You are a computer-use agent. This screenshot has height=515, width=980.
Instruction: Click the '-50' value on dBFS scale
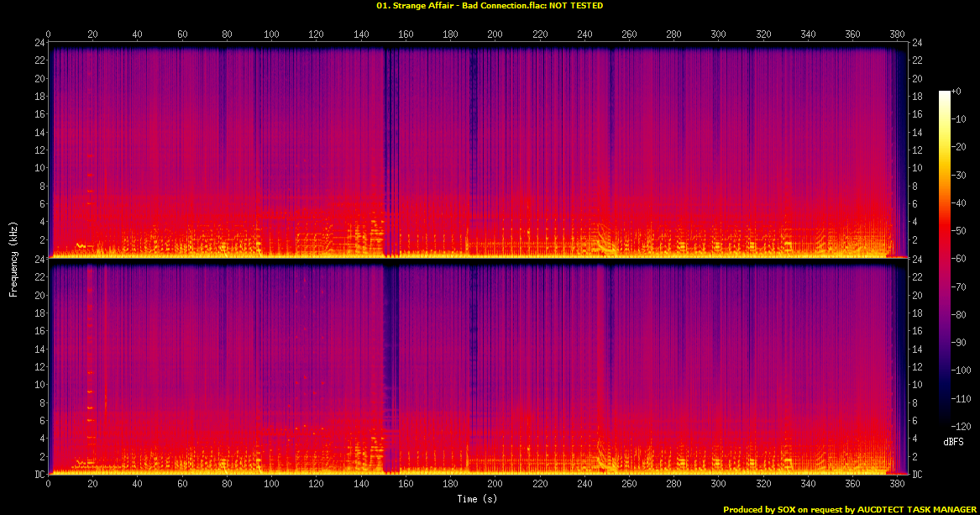[958, 231]
